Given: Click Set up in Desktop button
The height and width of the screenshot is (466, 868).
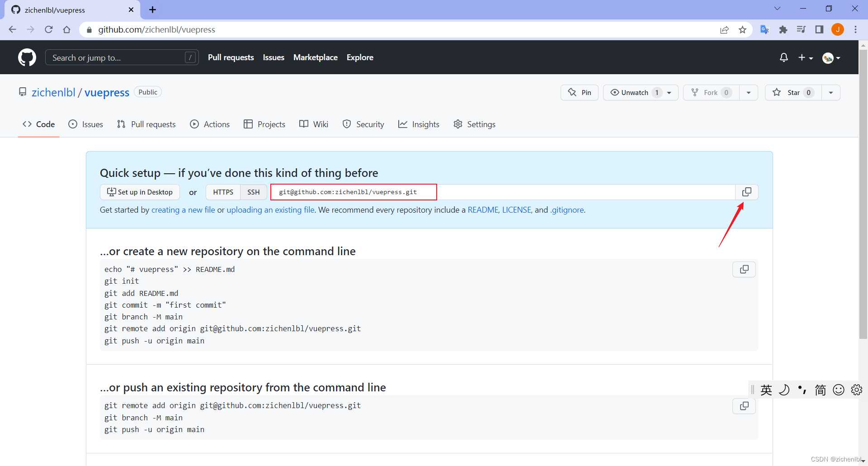Looking at the screenshot, I should point(140,192).
